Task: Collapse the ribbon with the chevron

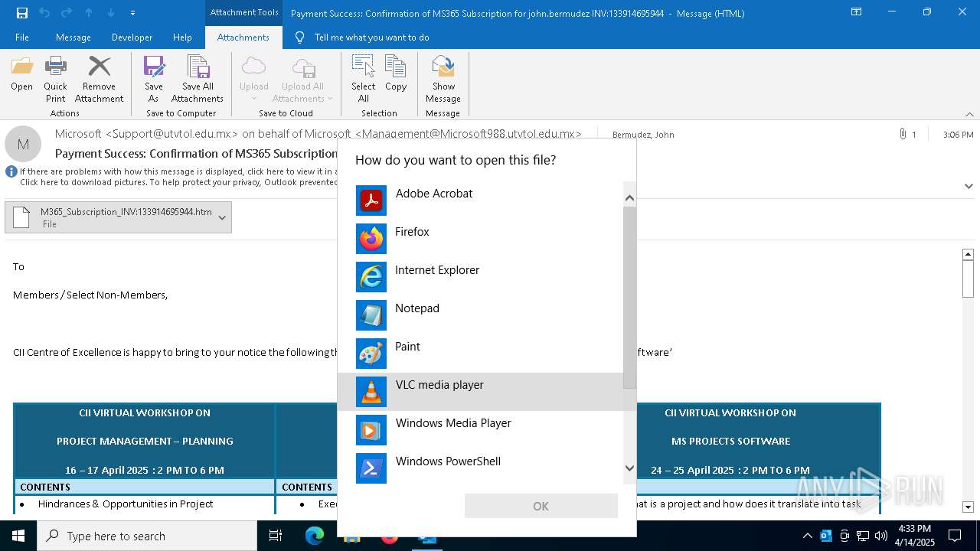Action: point(969,114)
